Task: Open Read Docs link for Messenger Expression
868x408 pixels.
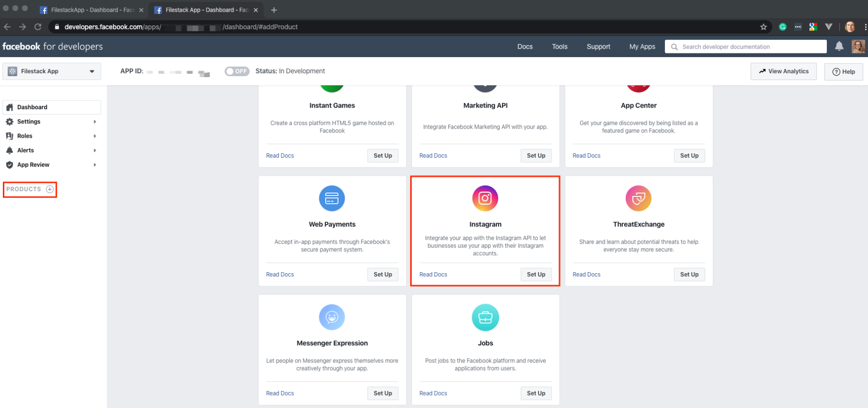Action: coord(280,393)
